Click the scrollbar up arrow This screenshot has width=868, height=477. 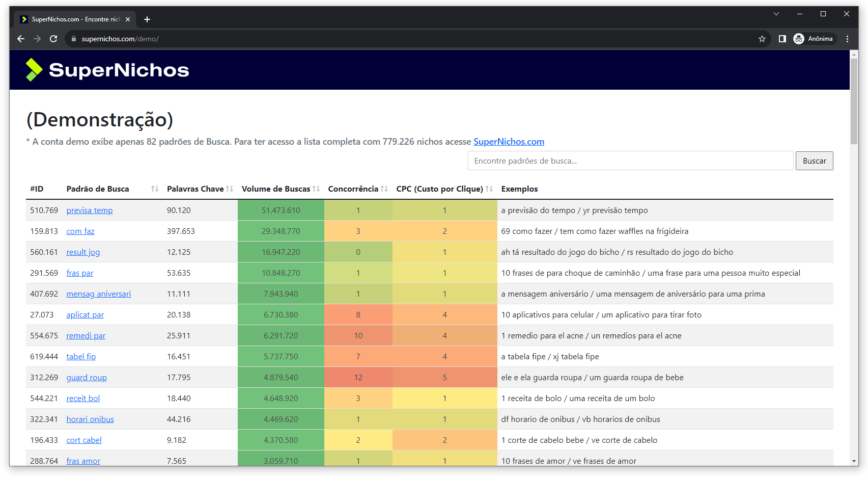pyautogui.click(x=854, y=54)
